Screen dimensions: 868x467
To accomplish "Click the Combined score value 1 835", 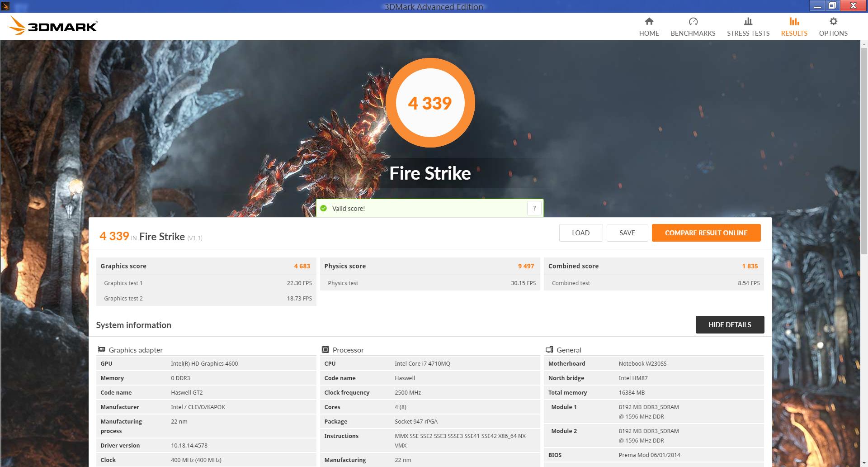I will [x=750, y=266].
